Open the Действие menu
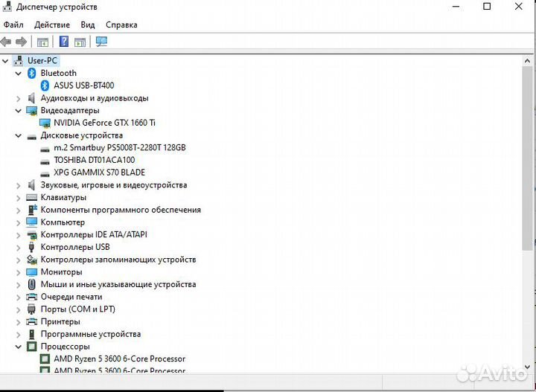The width and height of the screenshot is (536, 392). point(52,25)
